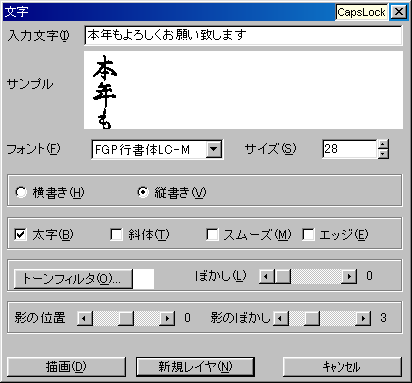Increase サイズ with the up spinner arrow
Screen dimensions: 412x383
[383, 144]
